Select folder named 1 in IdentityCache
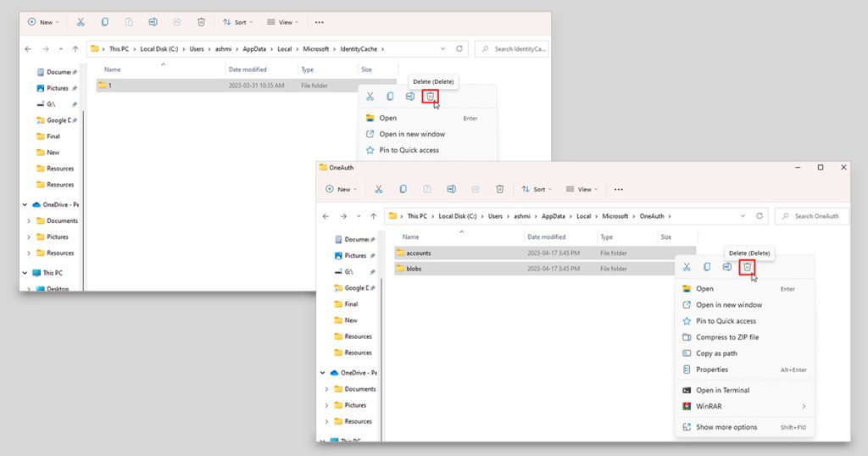Image resolution: width=868 pixels, height=456 pixels. (x=247, y=86)
